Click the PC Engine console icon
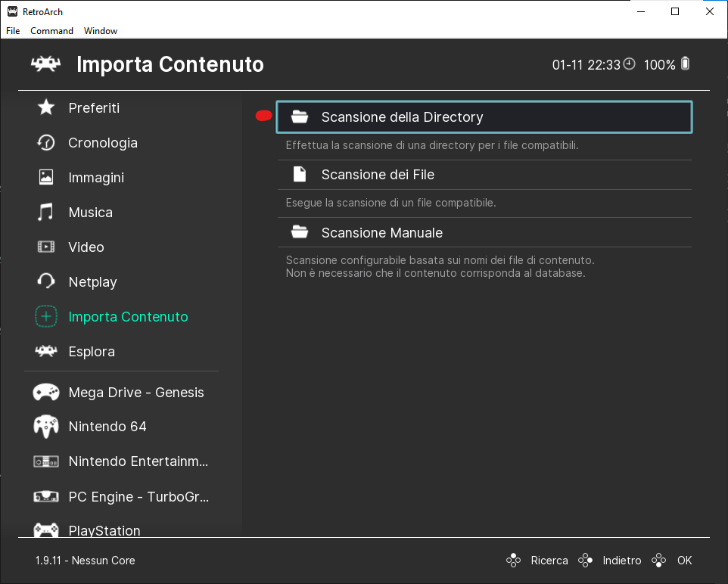Image resolution: width=728 pixels, height=584 pixels. (x=46, y=497)
